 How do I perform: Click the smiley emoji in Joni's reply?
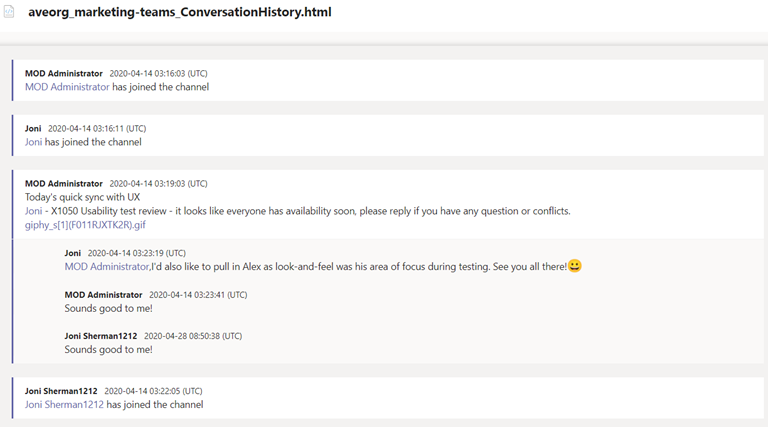tap(575, 266)
